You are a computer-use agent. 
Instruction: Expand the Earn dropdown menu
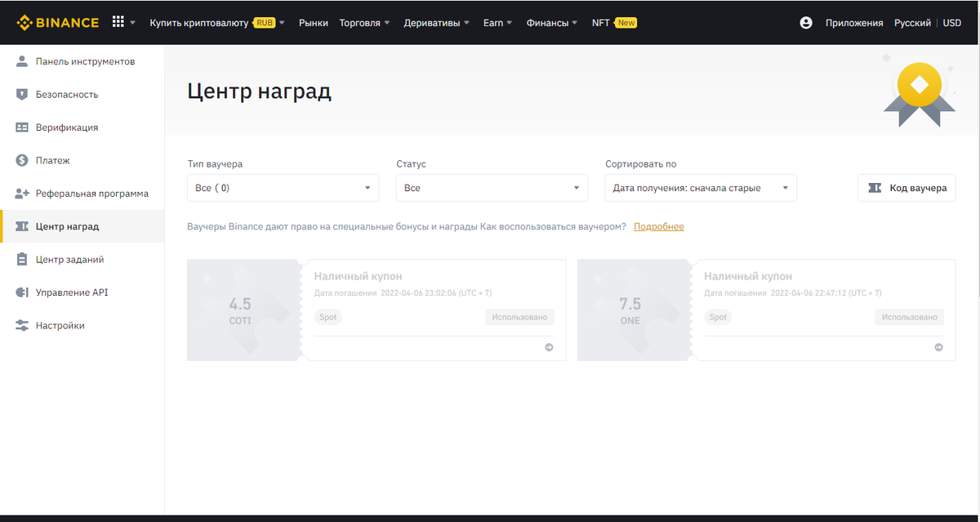(x=498, y=23)
